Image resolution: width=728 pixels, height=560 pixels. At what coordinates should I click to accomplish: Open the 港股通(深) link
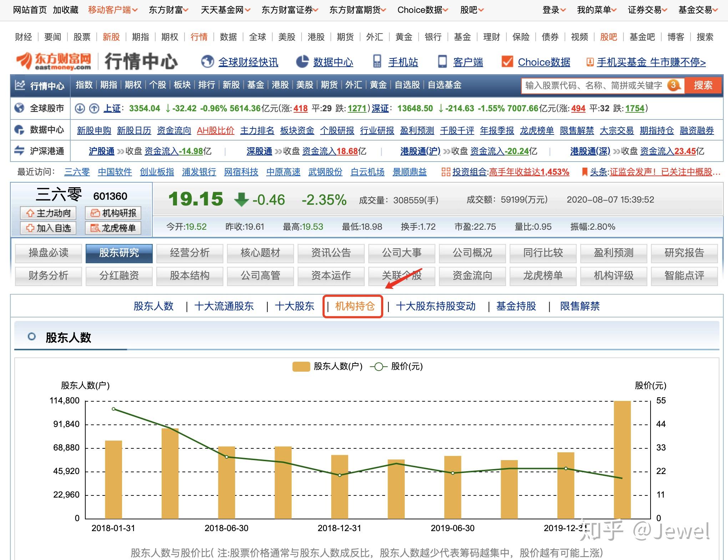point(590,151)
